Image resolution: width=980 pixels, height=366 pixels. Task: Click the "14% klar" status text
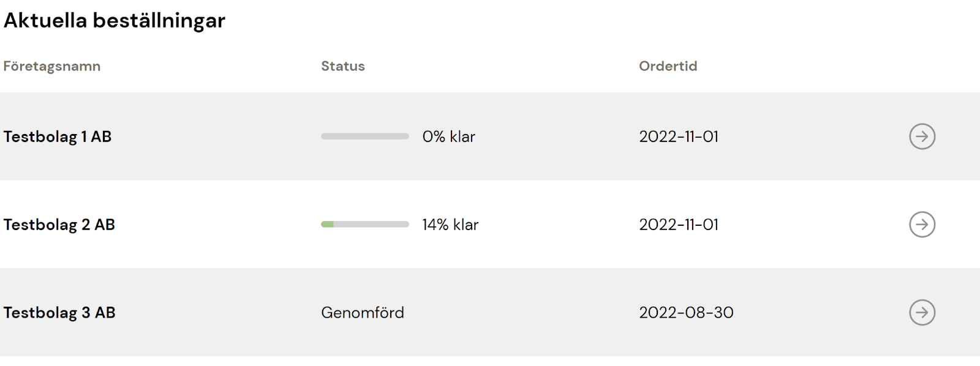pos(450,225)
